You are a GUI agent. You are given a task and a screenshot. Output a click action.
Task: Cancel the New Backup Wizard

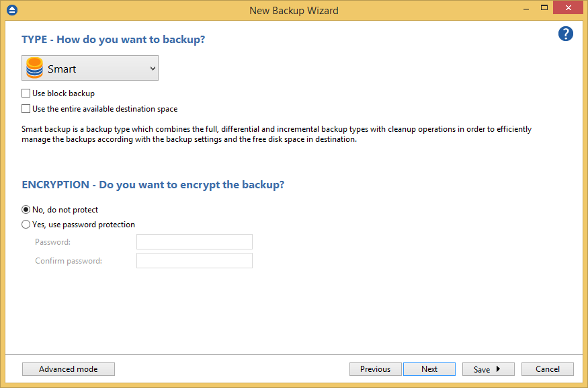pyautogui.click(x=548, y=369)
